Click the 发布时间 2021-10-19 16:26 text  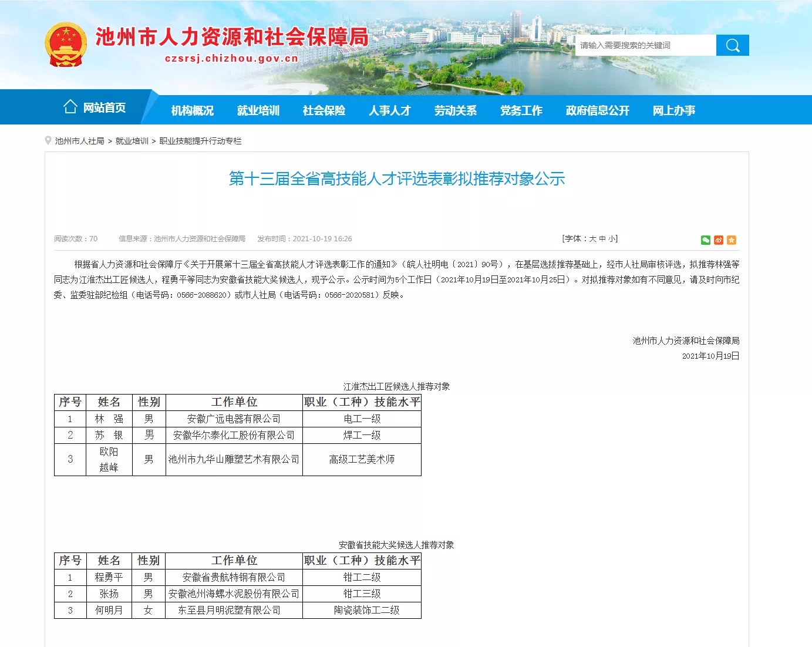pyautogui.click(x=305, y=239)
